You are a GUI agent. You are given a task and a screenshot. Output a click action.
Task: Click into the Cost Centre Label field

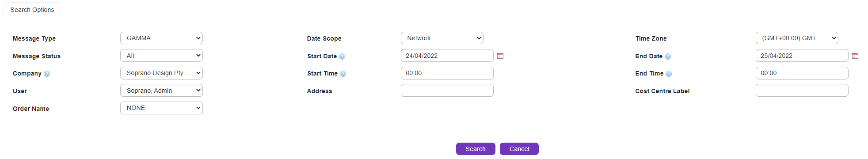point(802,91)
